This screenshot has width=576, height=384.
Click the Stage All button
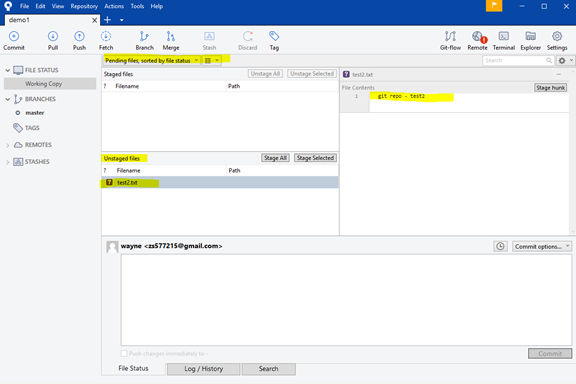(276, 158)
